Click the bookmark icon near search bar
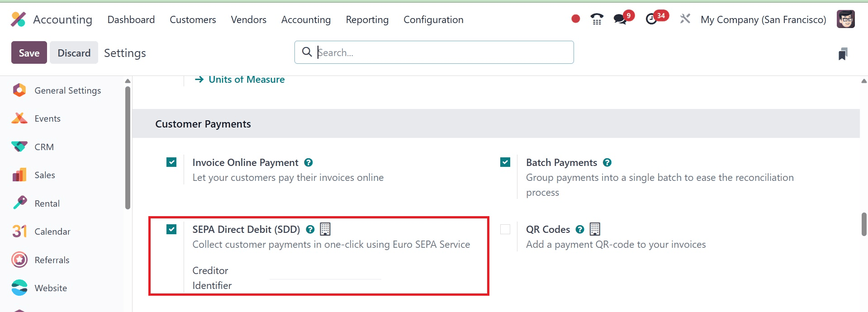This screenshot has width=868, height=312. (843, 54)
